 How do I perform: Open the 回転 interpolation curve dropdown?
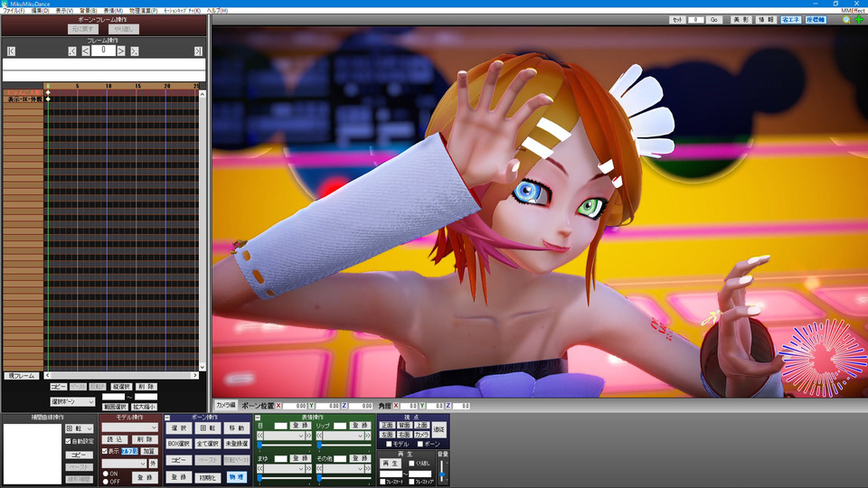80,428
